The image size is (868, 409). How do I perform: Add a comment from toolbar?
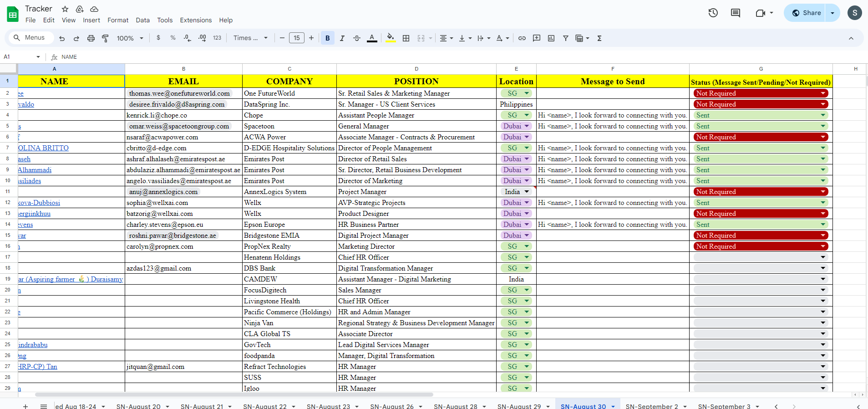click(x=537, y=38)
